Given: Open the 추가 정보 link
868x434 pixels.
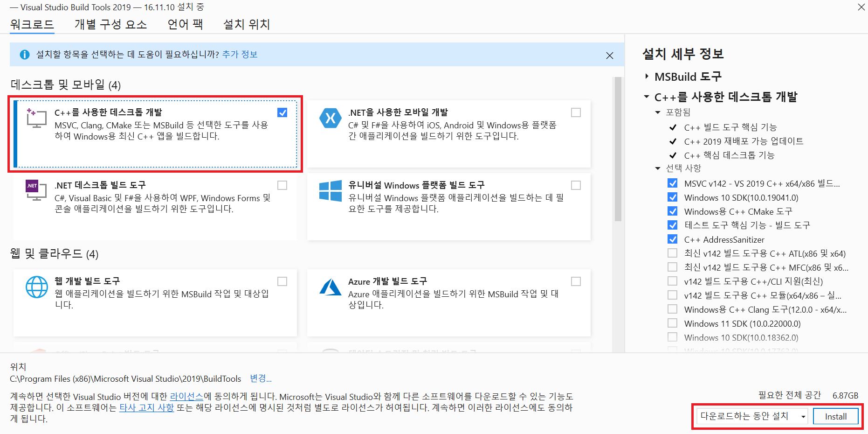Looking at the screenshot, I should [x=240, y=54].
